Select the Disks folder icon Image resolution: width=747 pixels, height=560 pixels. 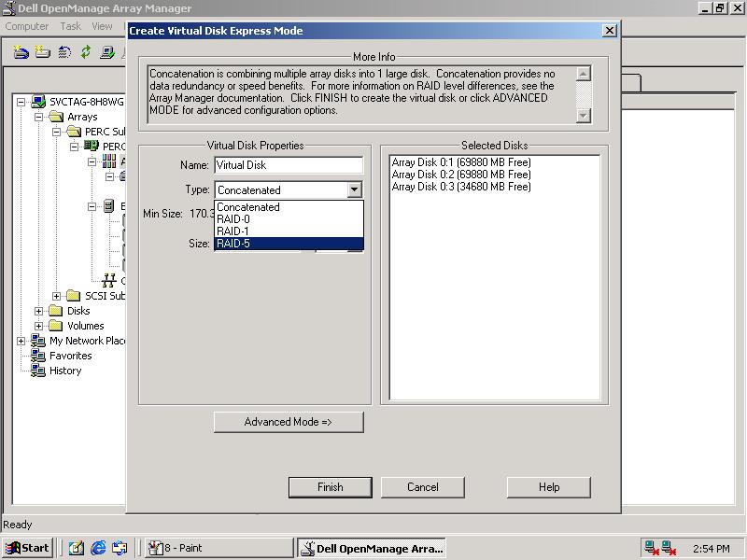coord(56,311)
